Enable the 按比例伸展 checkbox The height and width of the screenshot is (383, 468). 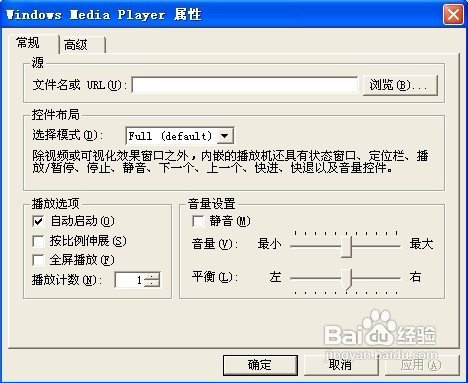38,241
